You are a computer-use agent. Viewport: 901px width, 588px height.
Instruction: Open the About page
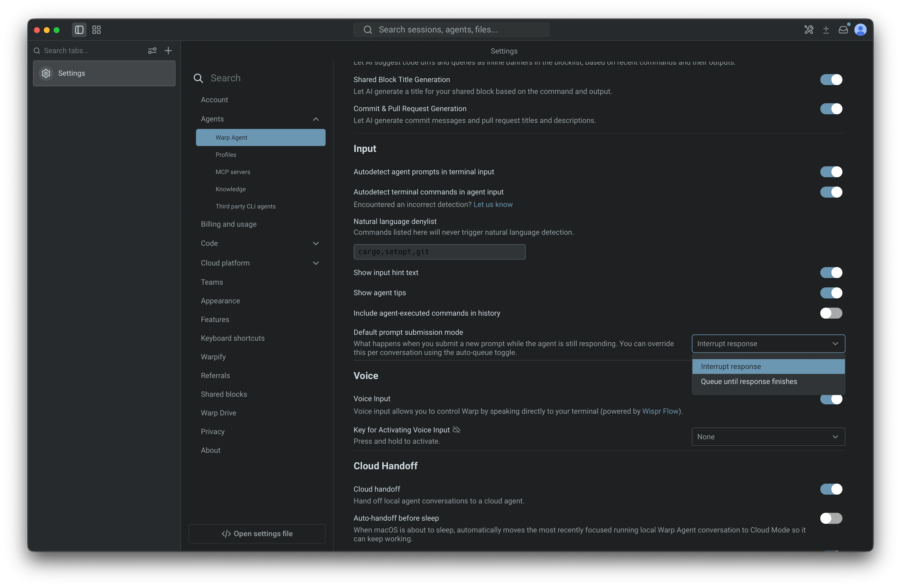click(x=210, y=450)
